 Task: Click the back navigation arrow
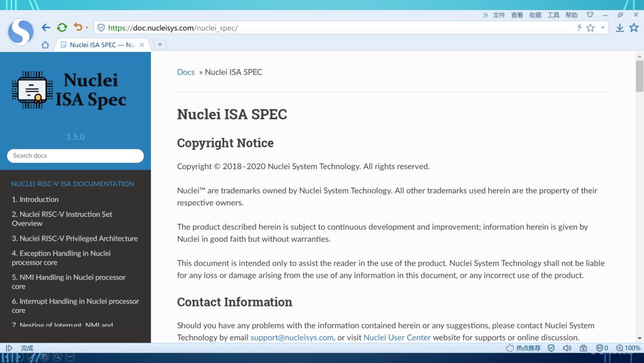(46, 27)
